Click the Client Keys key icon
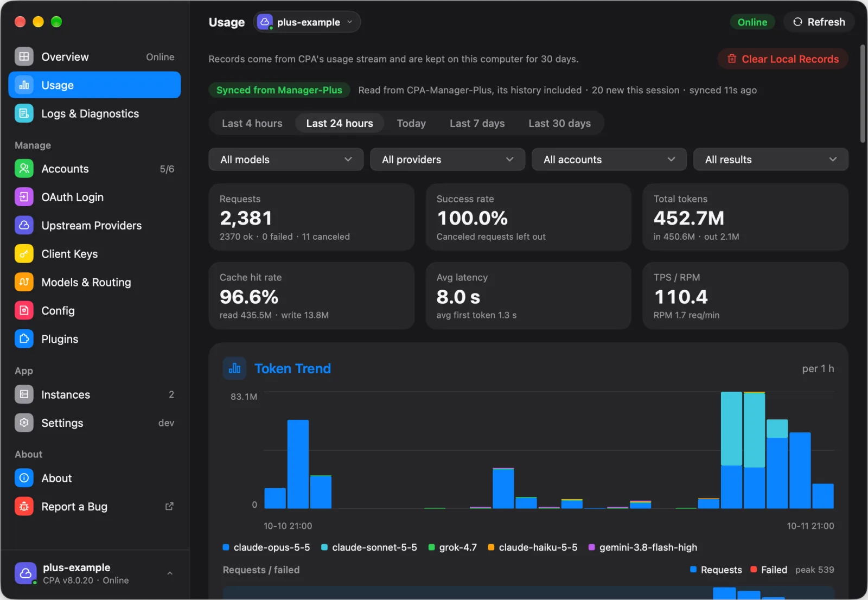 tap(24, 254)
